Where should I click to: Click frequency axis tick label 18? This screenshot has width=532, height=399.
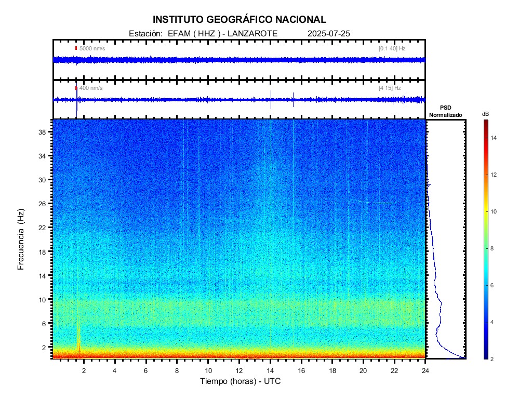(x=42, y=252)
